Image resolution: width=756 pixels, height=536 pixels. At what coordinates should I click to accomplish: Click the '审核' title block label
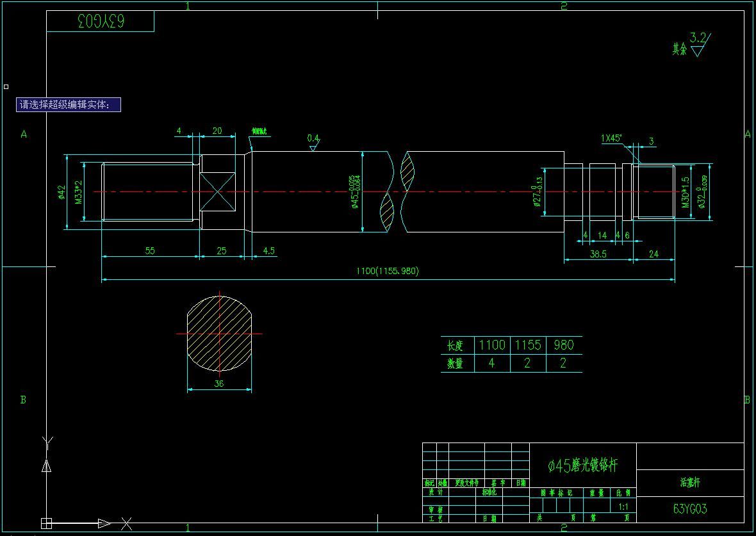pyautogui.click(x=436, y=510)
